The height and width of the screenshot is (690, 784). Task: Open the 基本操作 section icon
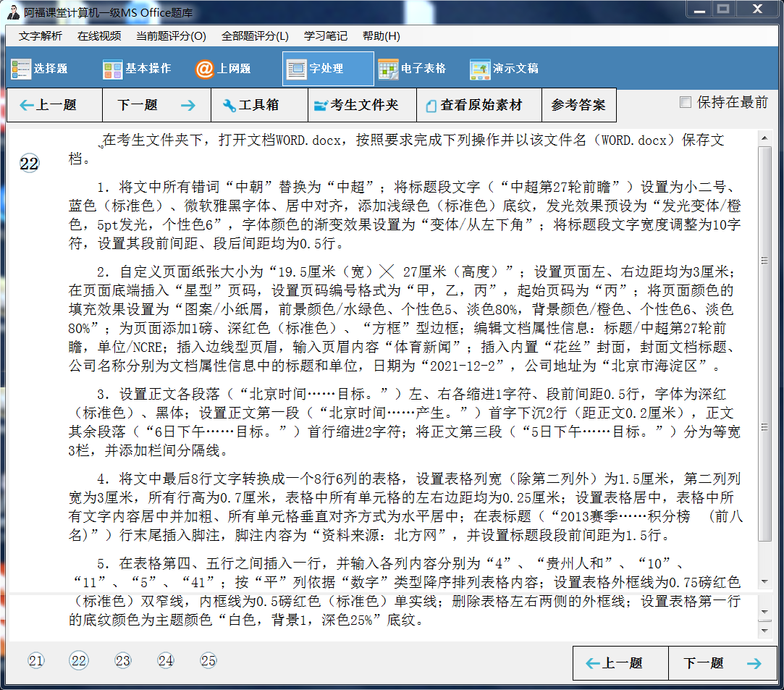pyautogui.click(x=113, y=69)
